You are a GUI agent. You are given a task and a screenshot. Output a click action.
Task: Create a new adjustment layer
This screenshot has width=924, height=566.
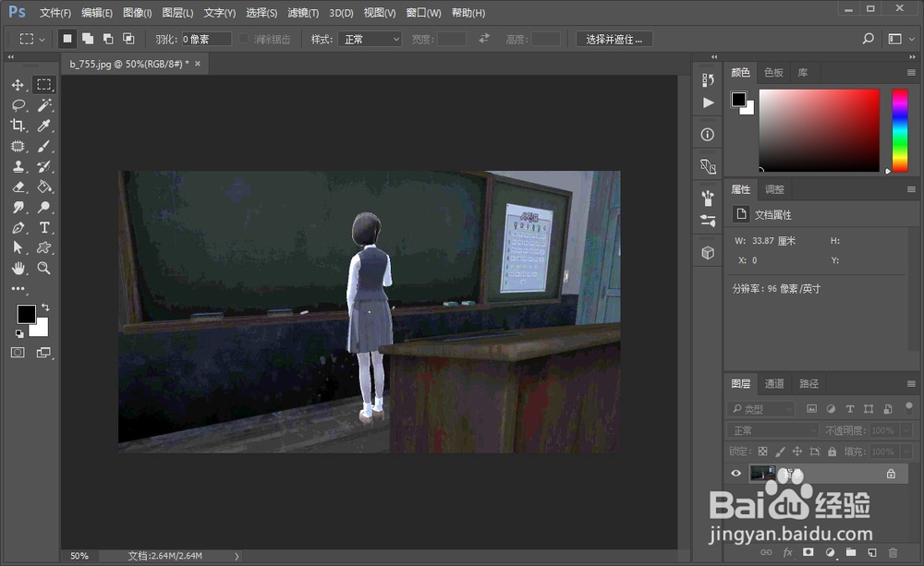click(830, 552)
